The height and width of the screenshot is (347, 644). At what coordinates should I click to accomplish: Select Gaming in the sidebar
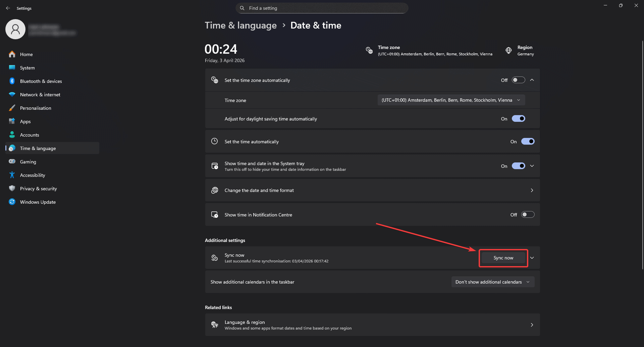point(52,161)
